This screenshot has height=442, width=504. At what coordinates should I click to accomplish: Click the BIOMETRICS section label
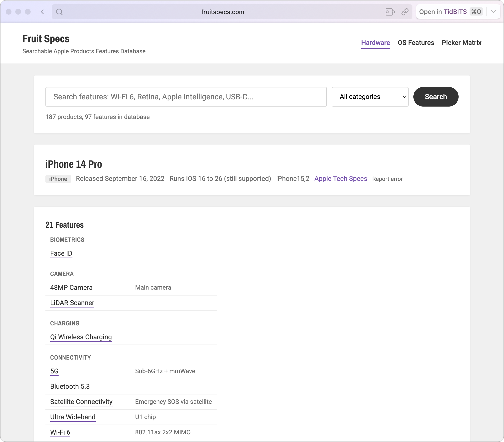67,240
